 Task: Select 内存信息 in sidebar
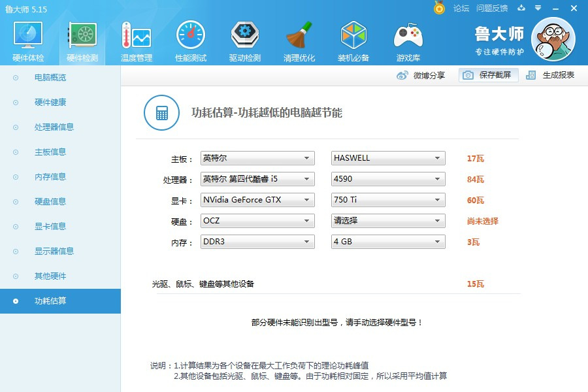click(60, 176)
